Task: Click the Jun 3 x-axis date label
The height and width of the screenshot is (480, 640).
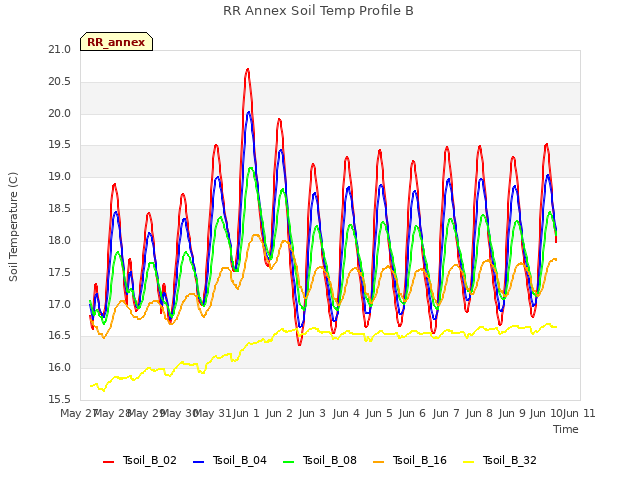Action: click(x=312, y=414)
